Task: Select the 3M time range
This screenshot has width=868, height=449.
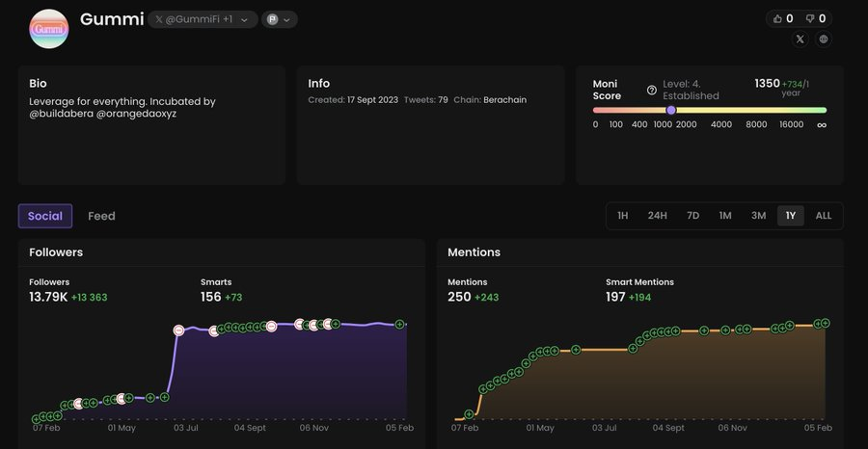Action: tap(758, 216)
